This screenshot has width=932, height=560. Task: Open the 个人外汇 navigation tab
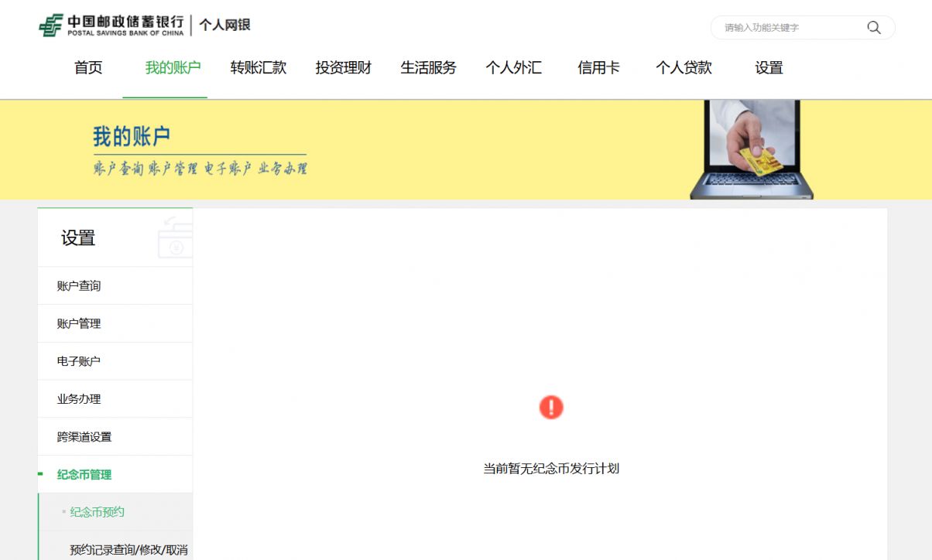point(514,68)
